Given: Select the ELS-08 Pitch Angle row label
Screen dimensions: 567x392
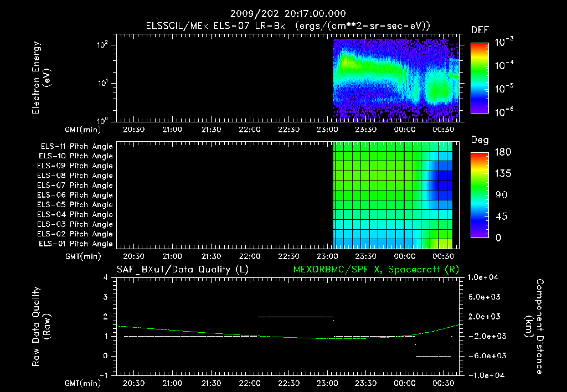Looking at the screenshot, I should [75, 176].
